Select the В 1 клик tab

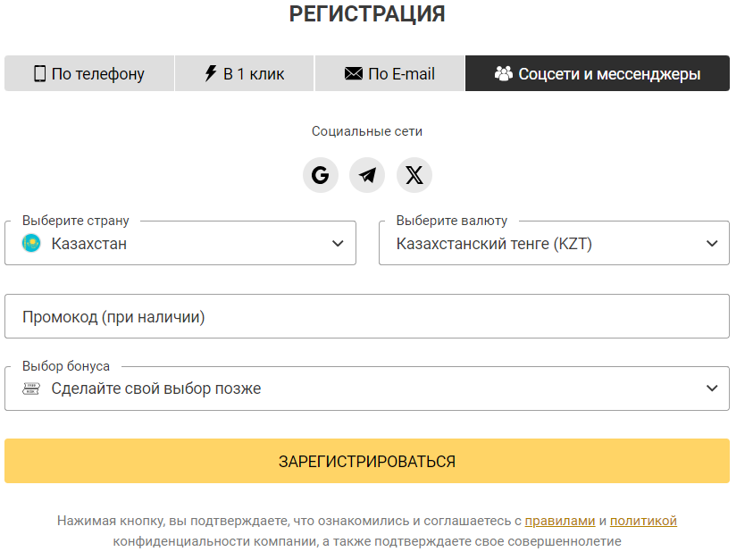coord(245,73)
